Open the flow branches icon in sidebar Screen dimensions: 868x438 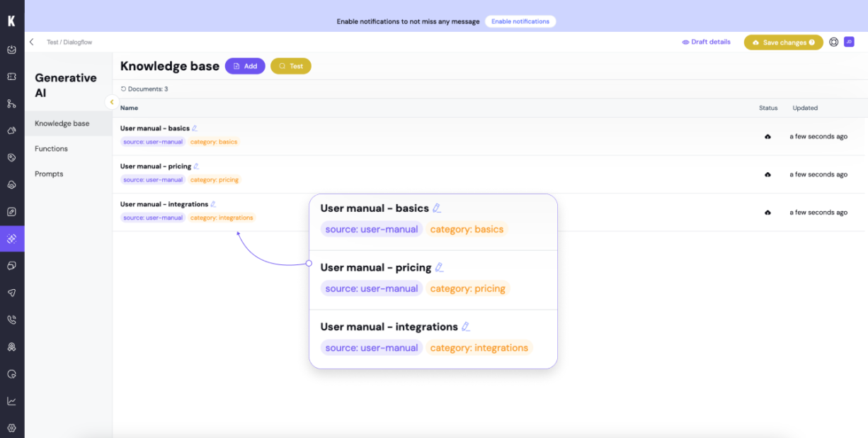(11, 103)
